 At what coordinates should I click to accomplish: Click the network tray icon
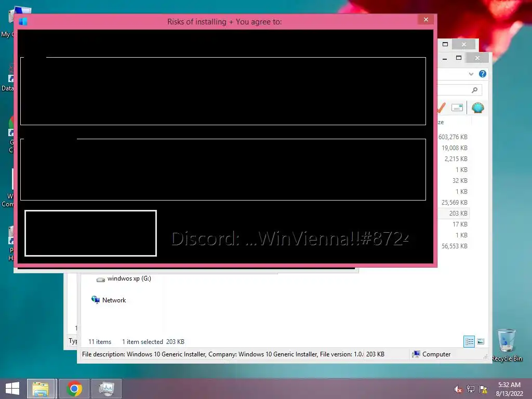click(471, 389)
